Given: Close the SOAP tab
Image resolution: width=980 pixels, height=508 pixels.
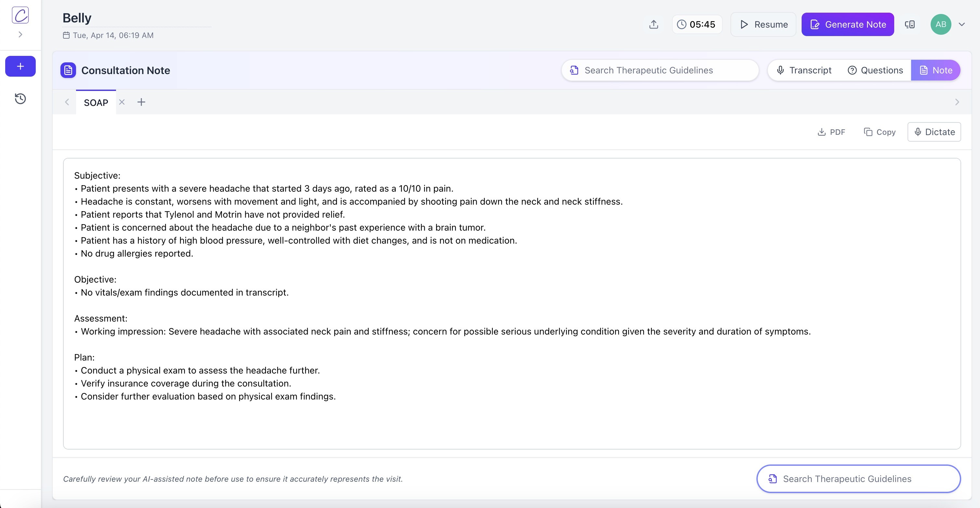Looking at the screenshot, I should pos(122,102).
